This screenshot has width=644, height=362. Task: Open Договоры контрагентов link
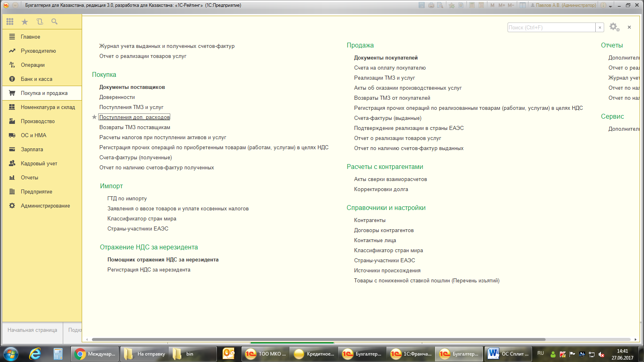[x=384, y=230]
